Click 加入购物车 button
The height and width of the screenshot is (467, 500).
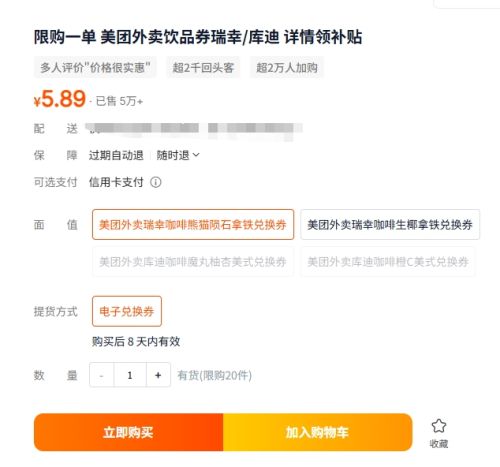[x=318, y=432]
